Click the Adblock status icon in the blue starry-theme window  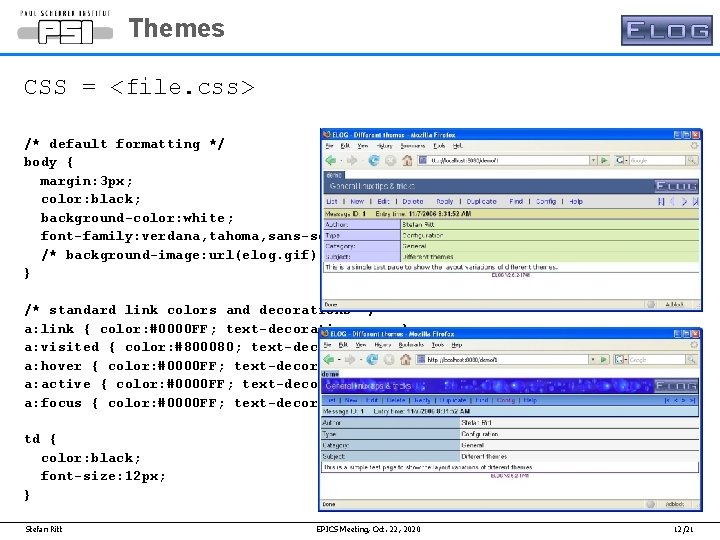pos(650,504)
